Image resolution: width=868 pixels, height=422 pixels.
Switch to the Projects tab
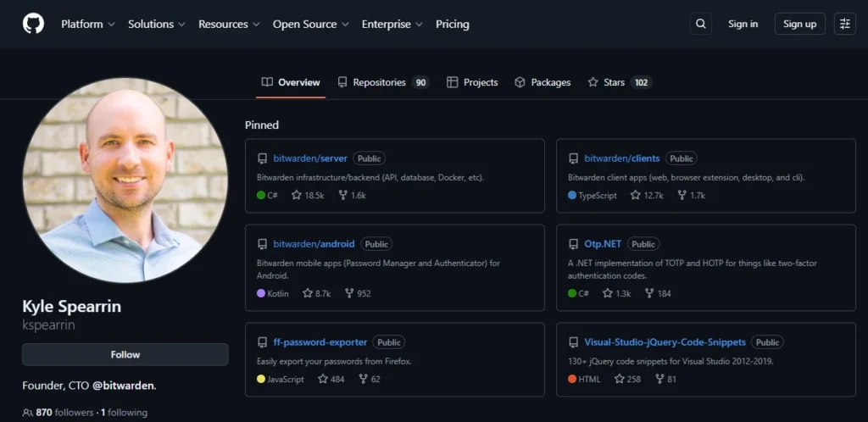472,82
